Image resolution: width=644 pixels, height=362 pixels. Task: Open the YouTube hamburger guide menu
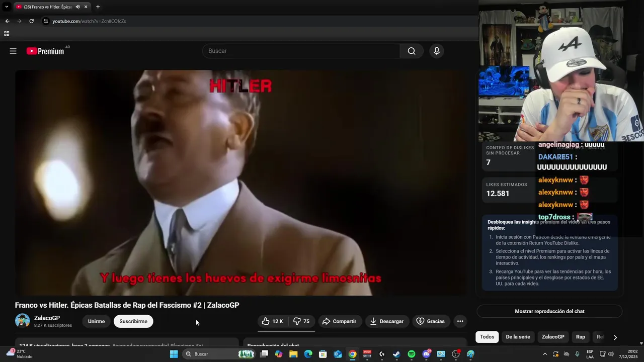pos(13,51)
